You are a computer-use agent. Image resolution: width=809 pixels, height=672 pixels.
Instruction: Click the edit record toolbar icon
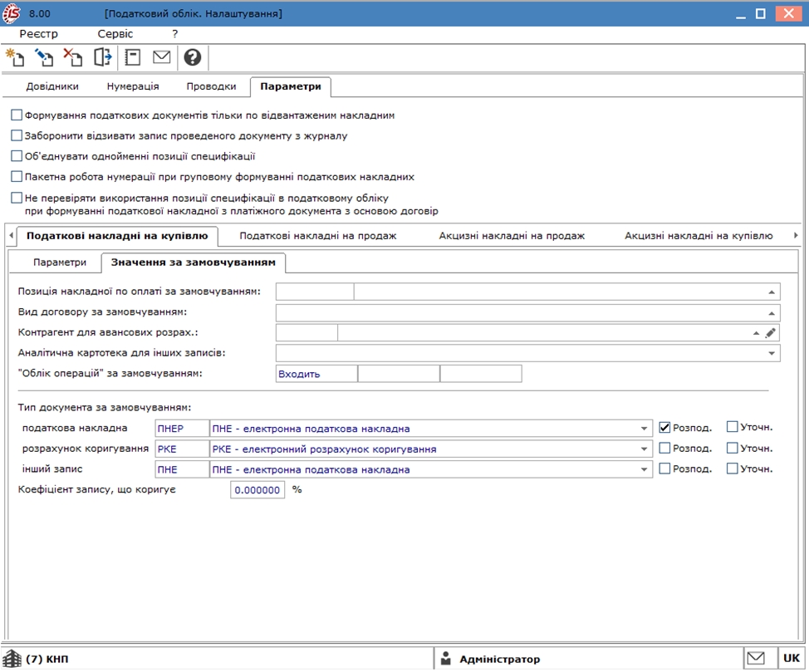44,57
